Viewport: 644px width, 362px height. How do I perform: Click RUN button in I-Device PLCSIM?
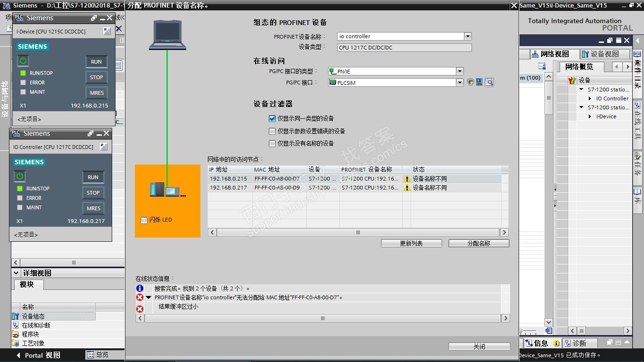point(96,62)
